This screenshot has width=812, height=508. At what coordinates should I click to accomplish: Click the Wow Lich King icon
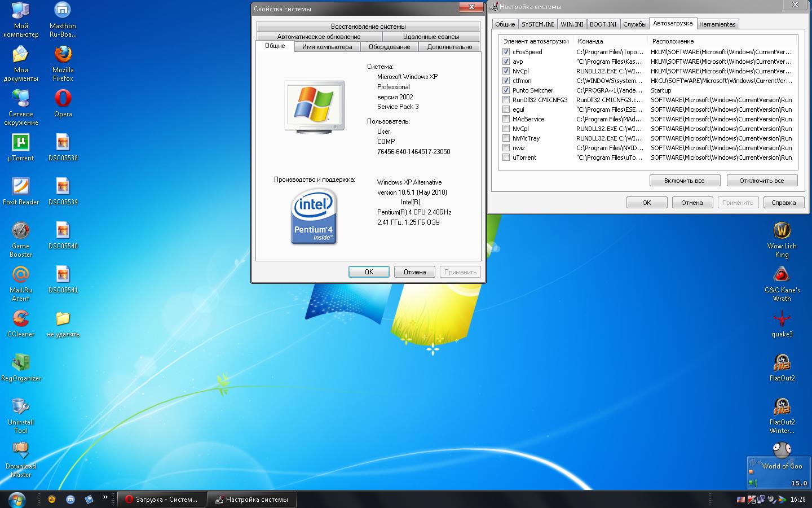(782, 231)
